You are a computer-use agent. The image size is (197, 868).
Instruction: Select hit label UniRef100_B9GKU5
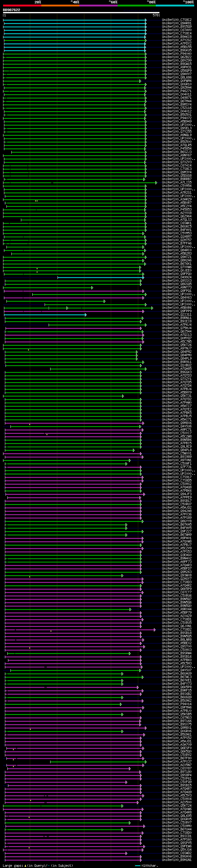pyautogui.click(x=177, y=50)
